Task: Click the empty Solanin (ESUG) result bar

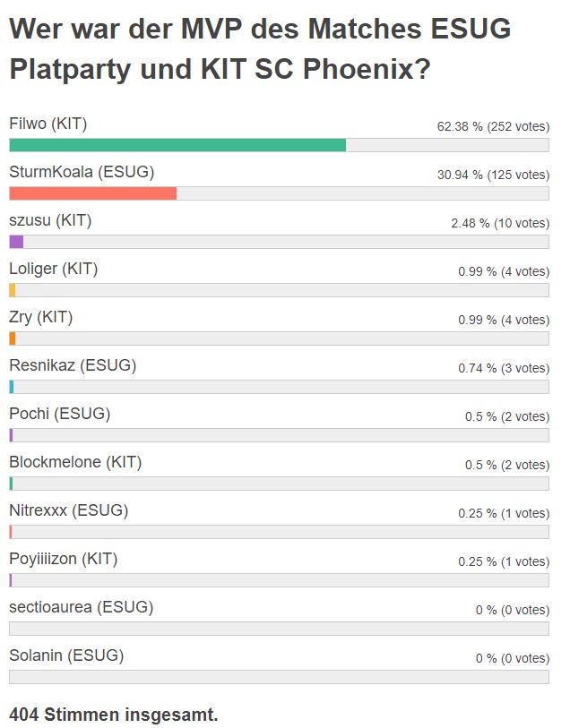Action: [x=280, y=676]
